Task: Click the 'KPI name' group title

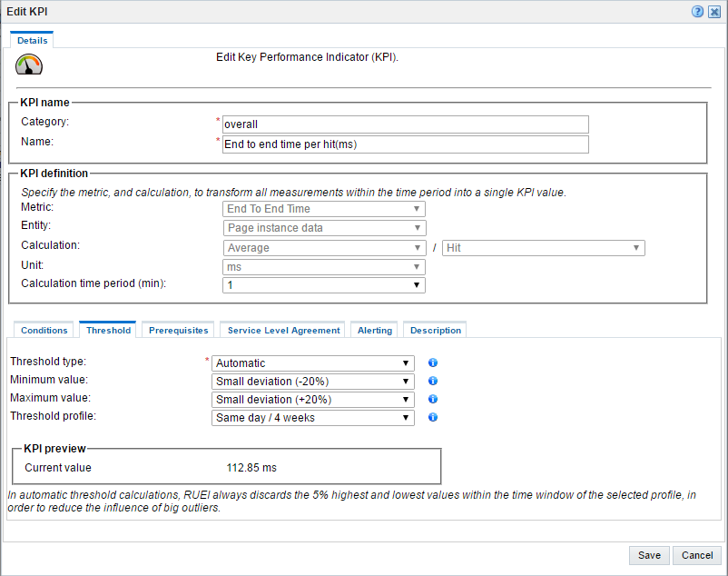Action: tap(44, 102)
